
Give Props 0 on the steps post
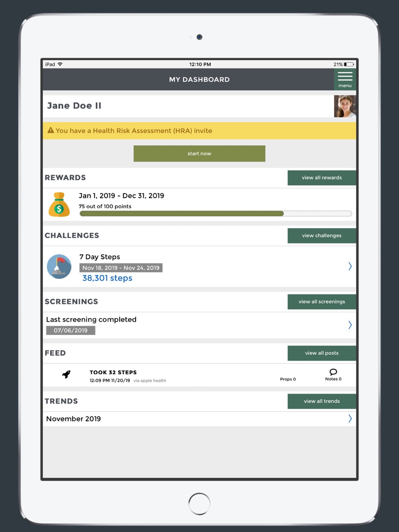(288, 379)
